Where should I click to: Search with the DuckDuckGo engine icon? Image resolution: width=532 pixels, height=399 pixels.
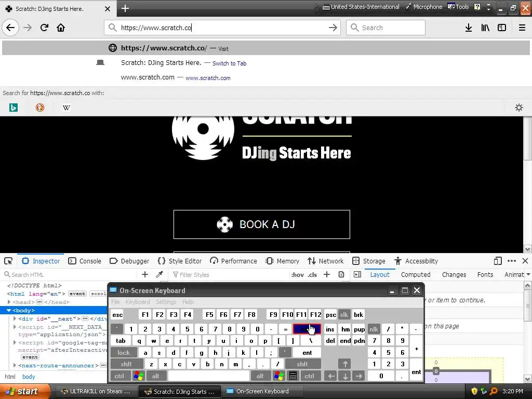[40, 108]
